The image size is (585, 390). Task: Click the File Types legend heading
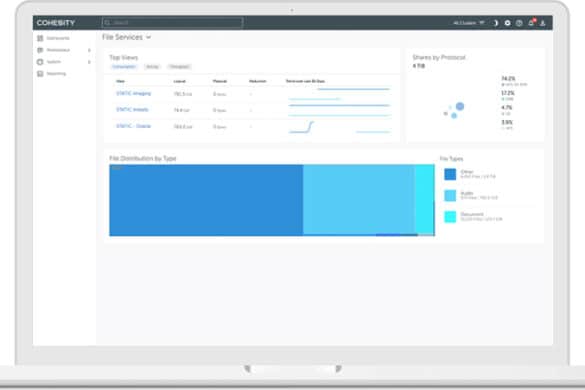(x=451, y=159)
